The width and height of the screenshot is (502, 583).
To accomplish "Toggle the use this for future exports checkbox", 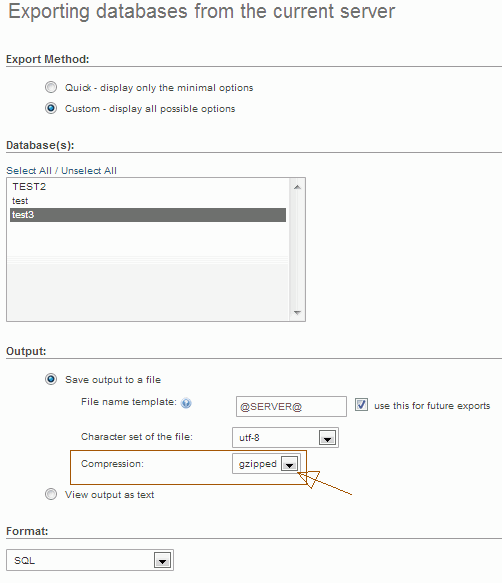I will [361, 405].
